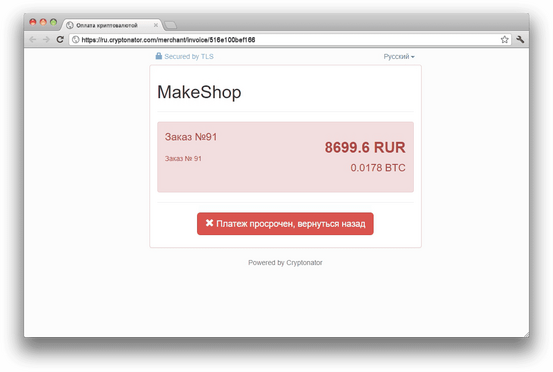Select the Оплата криптовалютой tab

click(111, 25)
